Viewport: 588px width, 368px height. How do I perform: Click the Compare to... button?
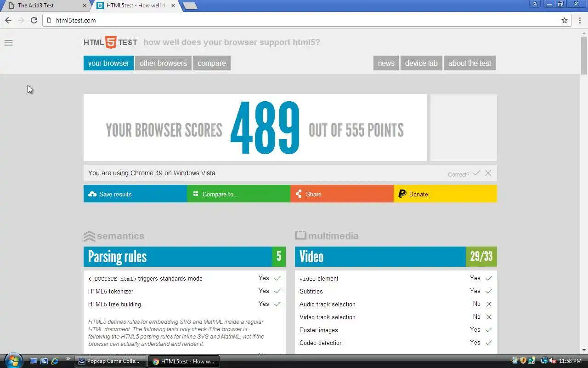point(238,194)
